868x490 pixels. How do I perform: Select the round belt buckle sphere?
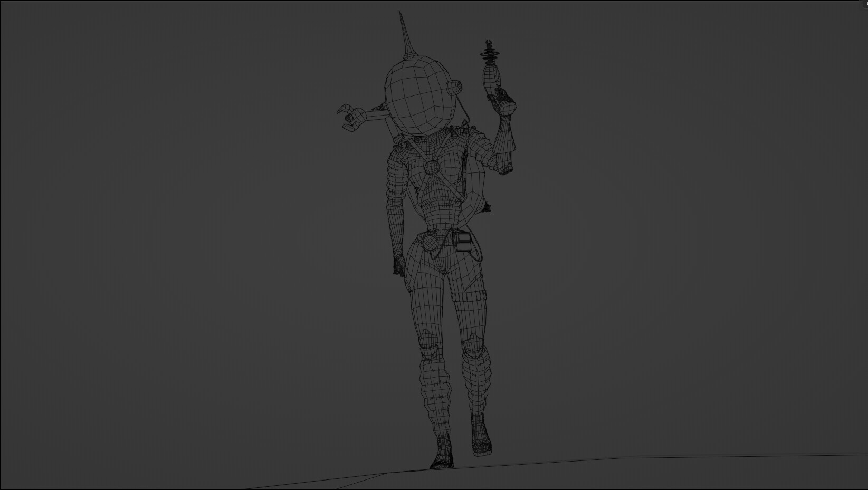pos(430,243)
